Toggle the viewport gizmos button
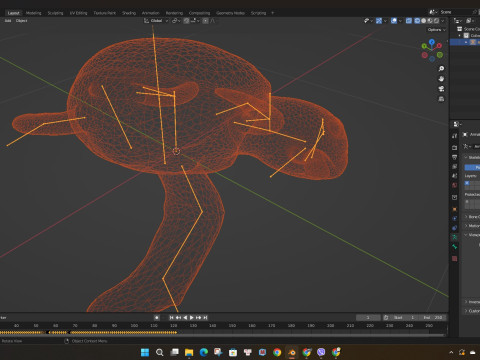480x360 pixels. [379, 21]
